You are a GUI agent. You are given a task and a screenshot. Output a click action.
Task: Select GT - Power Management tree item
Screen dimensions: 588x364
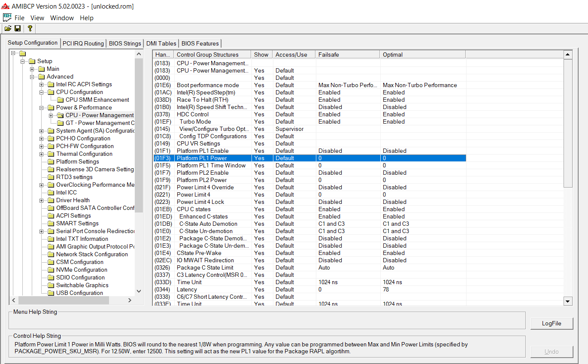tap(100, 123)
